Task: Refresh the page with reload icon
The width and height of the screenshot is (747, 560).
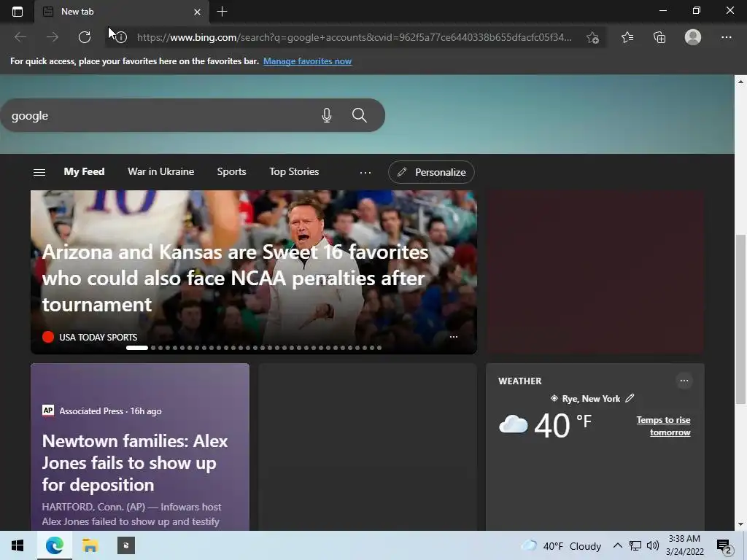Action: (x=85, y=37)
